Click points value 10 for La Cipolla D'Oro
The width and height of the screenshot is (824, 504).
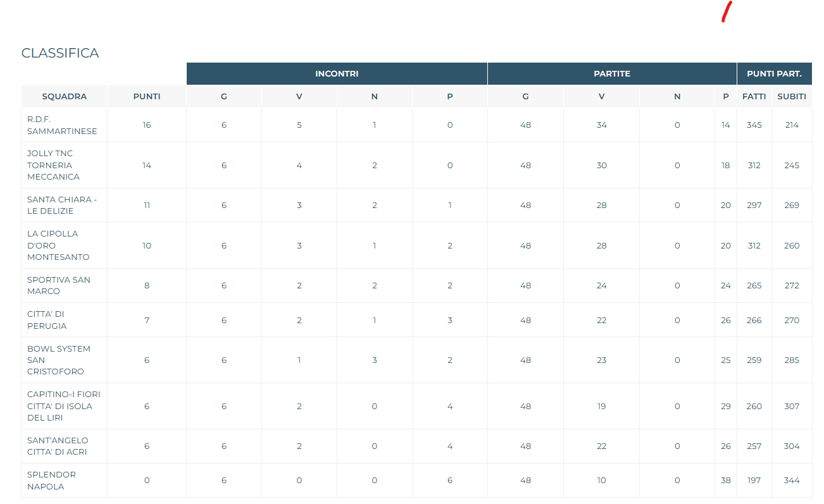[x=147, y=246]
